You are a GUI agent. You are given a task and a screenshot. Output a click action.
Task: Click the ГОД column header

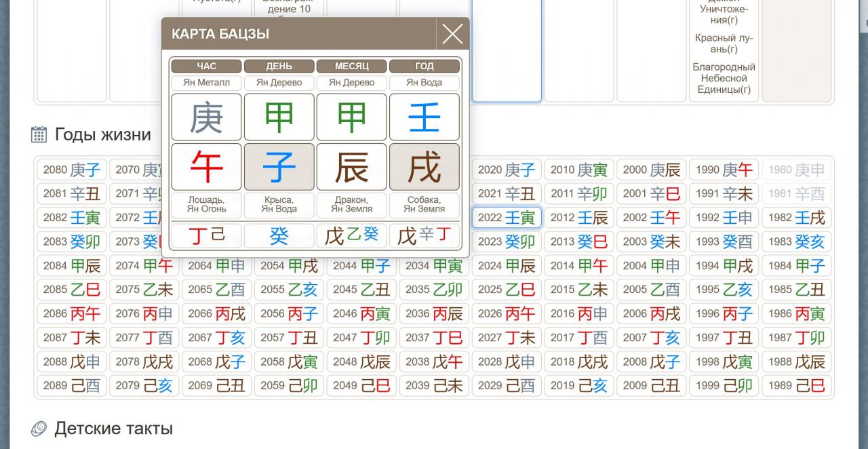point(424,66)
